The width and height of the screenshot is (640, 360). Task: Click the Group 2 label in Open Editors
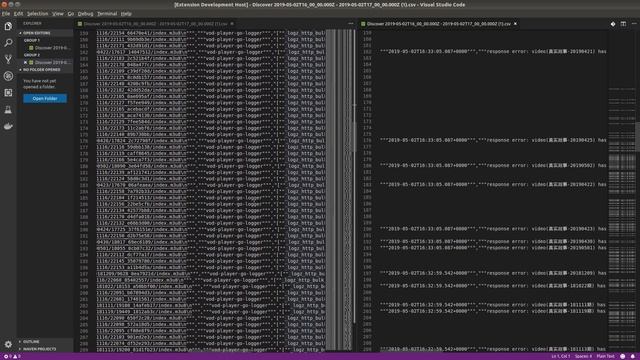pyautogui.click(x=32, y=55)
